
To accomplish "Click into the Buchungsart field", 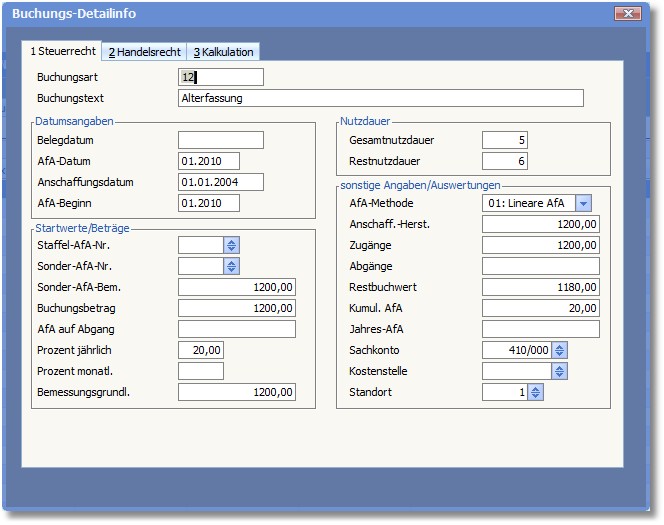I will [x=221, y=77].
